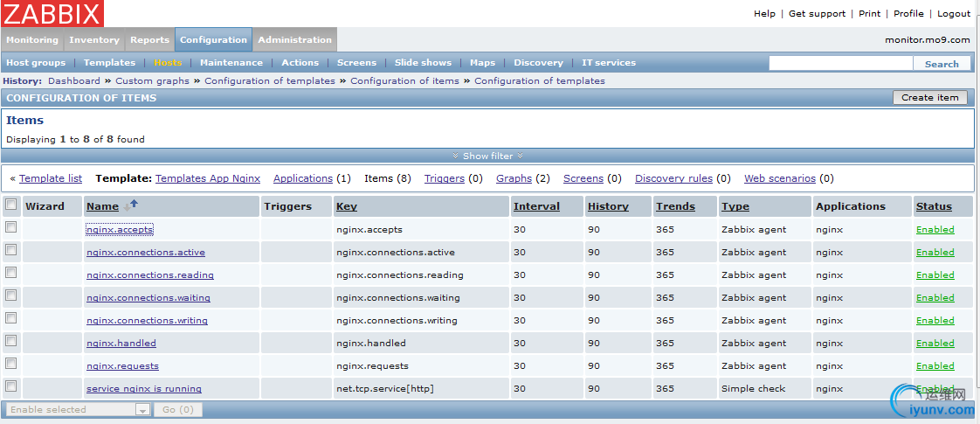This screenshot has width=980, height=424.
Task: Sort table by Interval column
Action: tap(535, 206)
